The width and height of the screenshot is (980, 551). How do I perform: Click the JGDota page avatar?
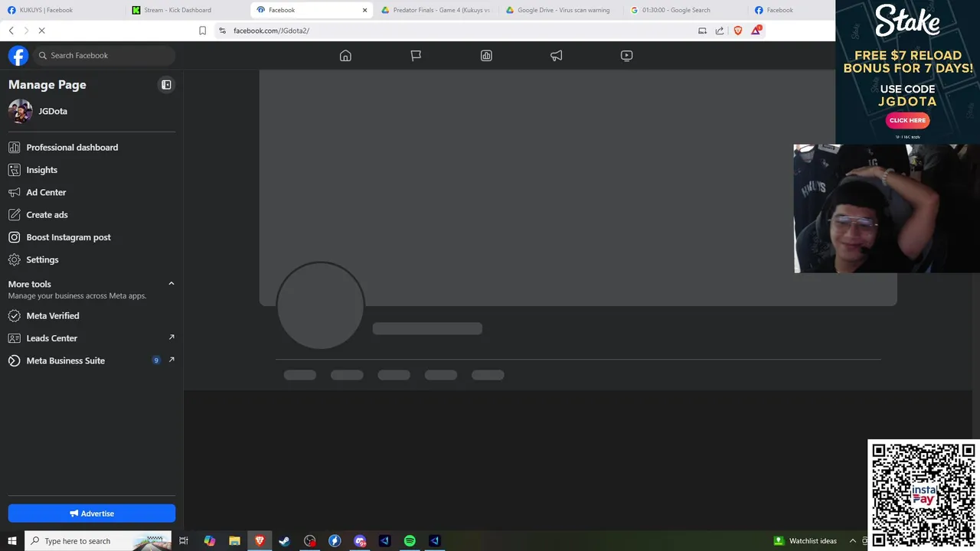coord(21,111)
